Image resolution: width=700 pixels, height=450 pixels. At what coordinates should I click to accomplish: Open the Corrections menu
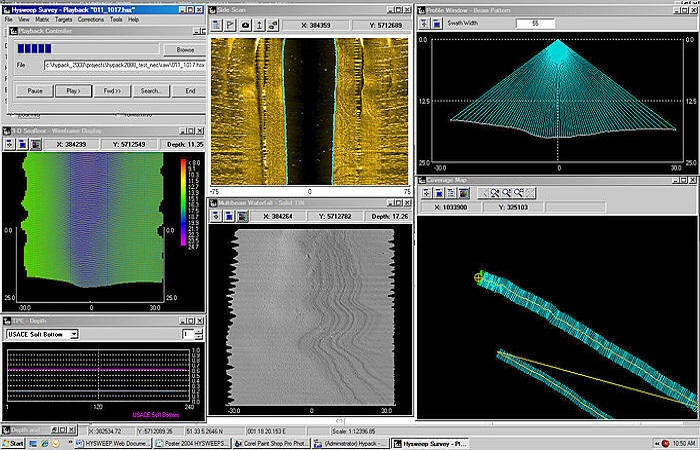pyautogui.click(x=91, y=20)
